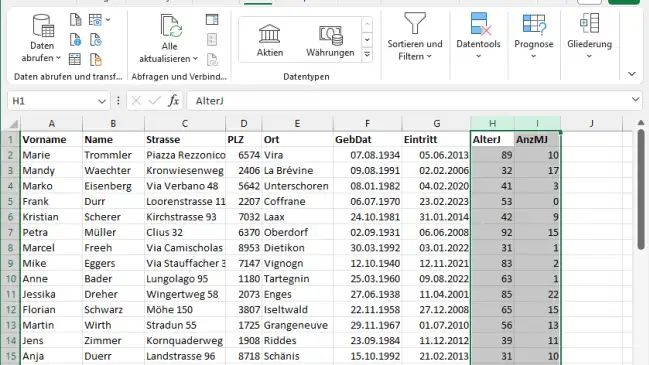Click the cell containing Kornquaderweg
This screenshot has height=365, width=649.
pyautogui.click(x=185, y=341)
